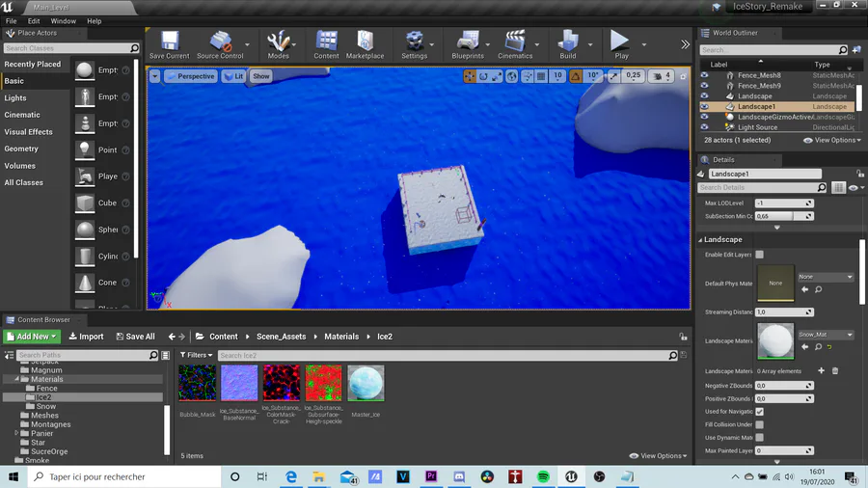Add Landscape Material array element plus icon

[821, 370]
